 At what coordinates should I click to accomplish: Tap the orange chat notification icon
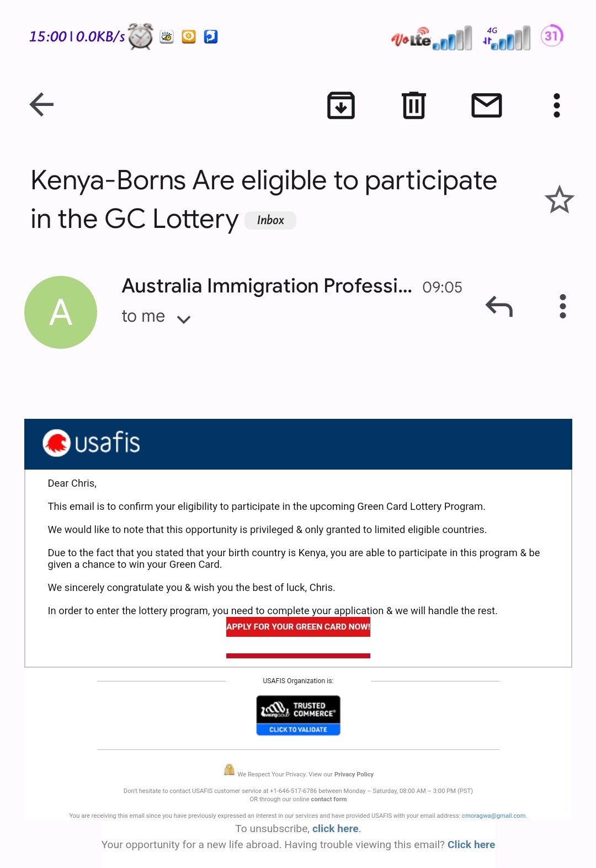[x=189, y=36]
